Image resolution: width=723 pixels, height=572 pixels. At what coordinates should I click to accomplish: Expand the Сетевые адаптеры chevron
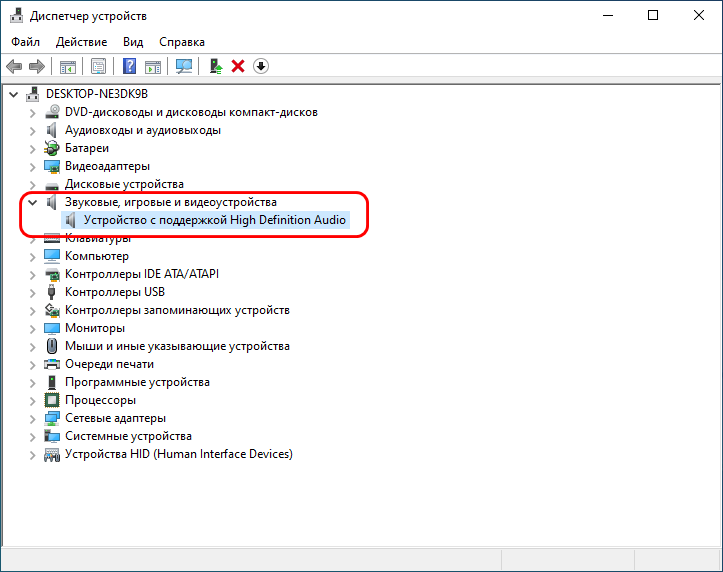coord(32,419)
